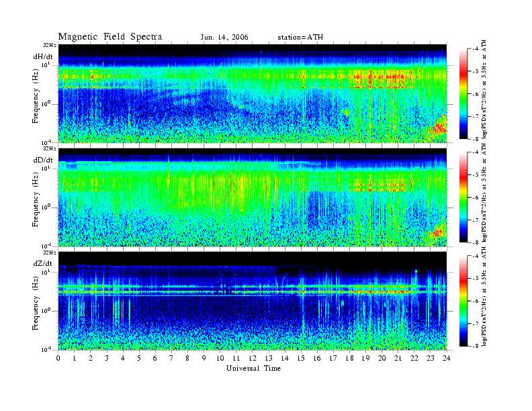Image resolution: width=532 pixels, height=411 pixels.
Task: Click the dH/dt spectrogram plot area
Action: coord(253,93)
